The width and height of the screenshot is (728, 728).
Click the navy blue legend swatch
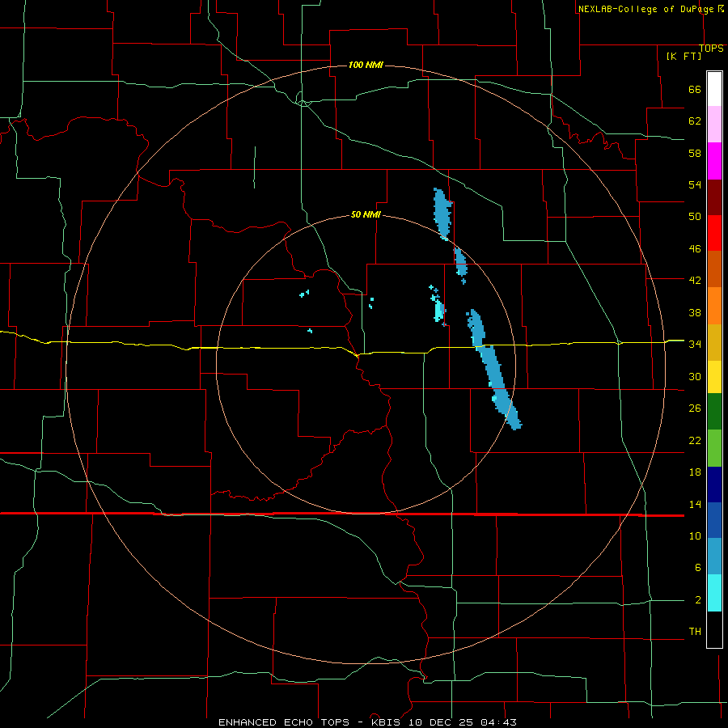714,485
